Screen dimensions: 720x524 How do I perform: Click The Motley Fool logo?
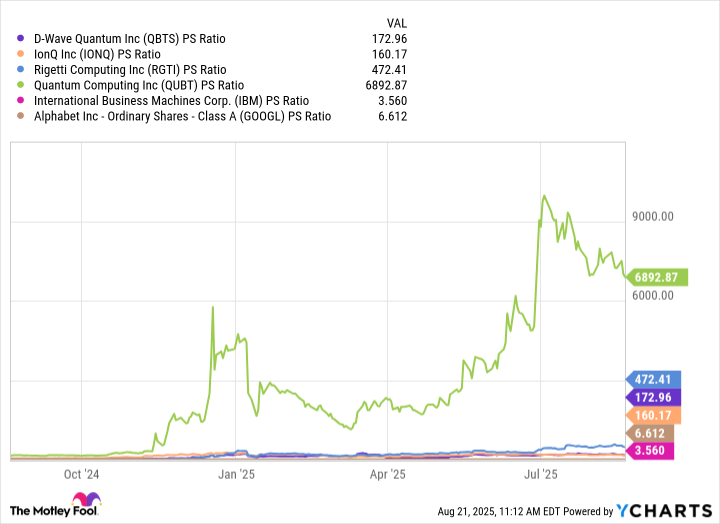tap(55, 504)
